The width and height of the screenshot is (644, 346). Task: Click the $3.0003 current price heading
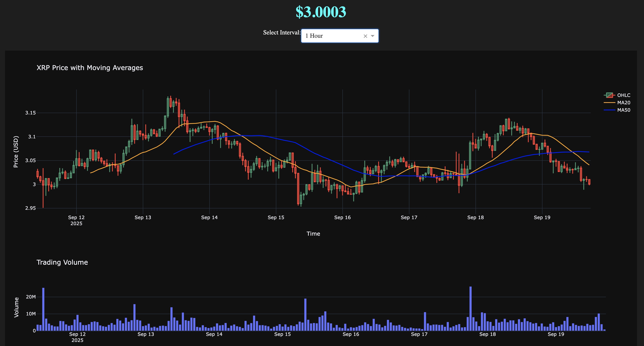[321, 12]
